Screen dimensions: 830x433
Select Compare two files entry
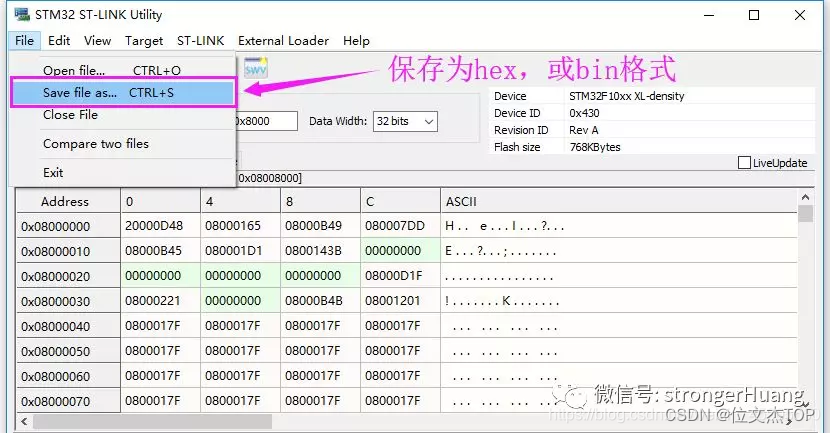[x=123, y=144]
